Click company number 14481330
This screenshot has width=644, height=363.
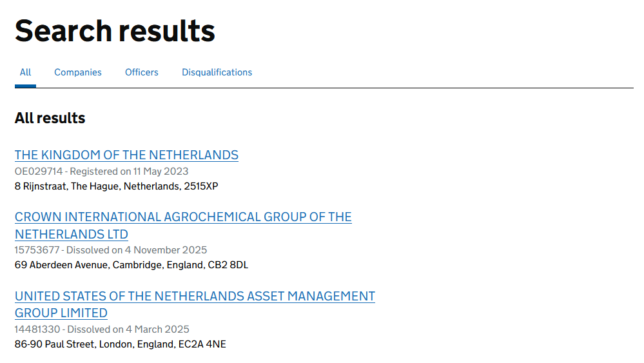coord(37,329)
